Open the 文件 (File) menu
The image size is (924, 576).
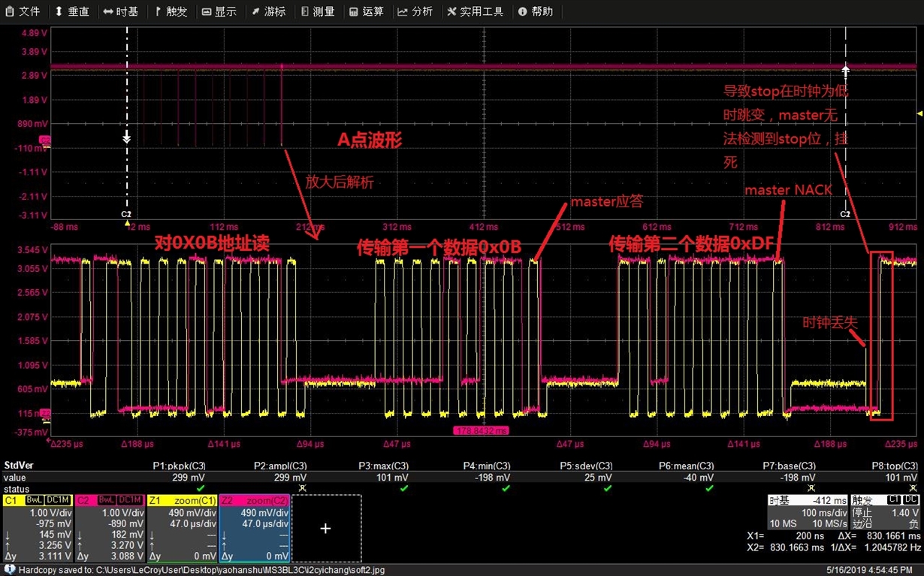click(23, 11)
